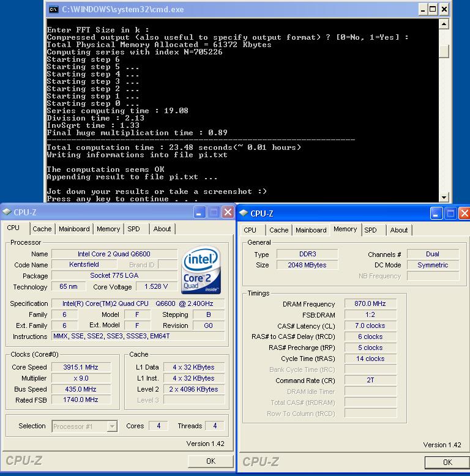This screenshot has width=470, height=476.
Task: Open Cache tab in left CPU-Z window
Action: [x=42, y=229]
